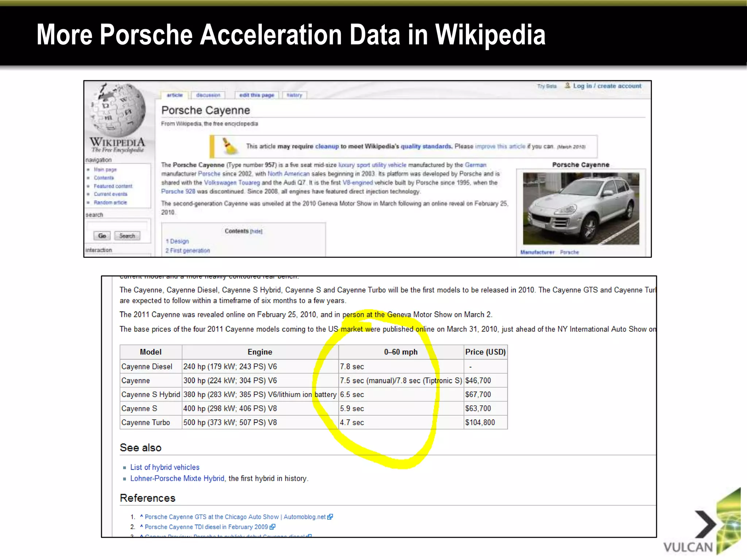The width and height of the screenshot is (747, 560).
Task: Open the history tab
Action: (294, 95)
